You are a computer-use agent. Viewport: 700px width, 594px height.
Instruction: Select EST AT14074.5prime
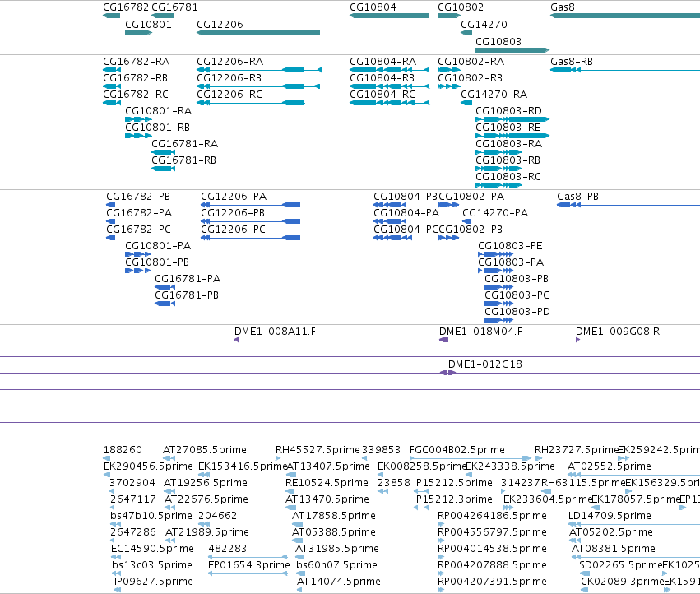coord(339,581)
